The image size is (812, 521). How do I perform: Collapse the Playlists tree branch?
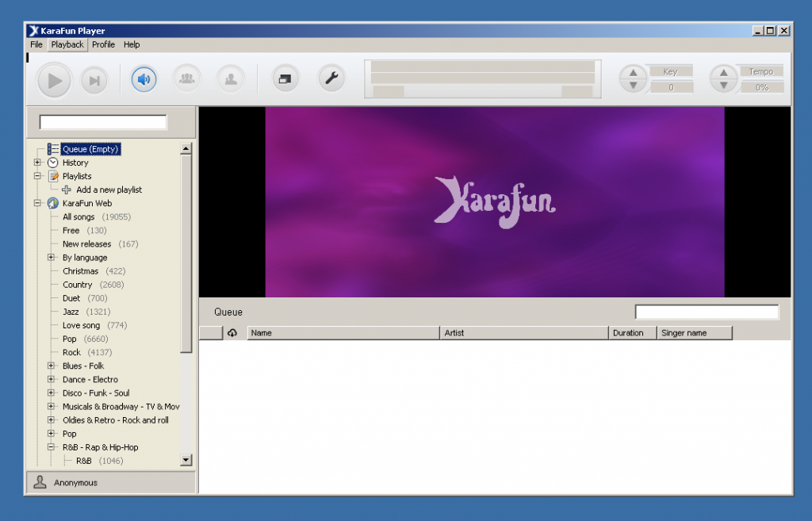pyautogui.click(x=37, y=176)
